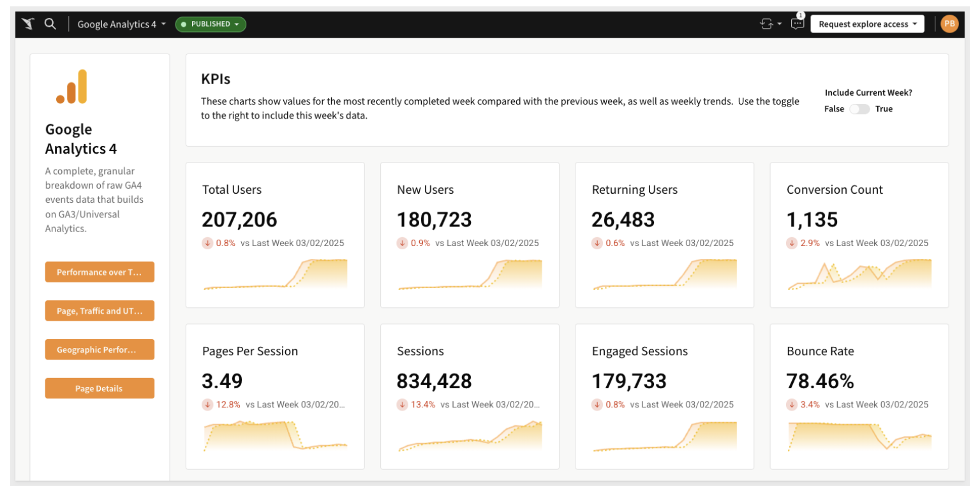
Task: Click the New Users sparkline chart
Action: click(x=470, y=275)
